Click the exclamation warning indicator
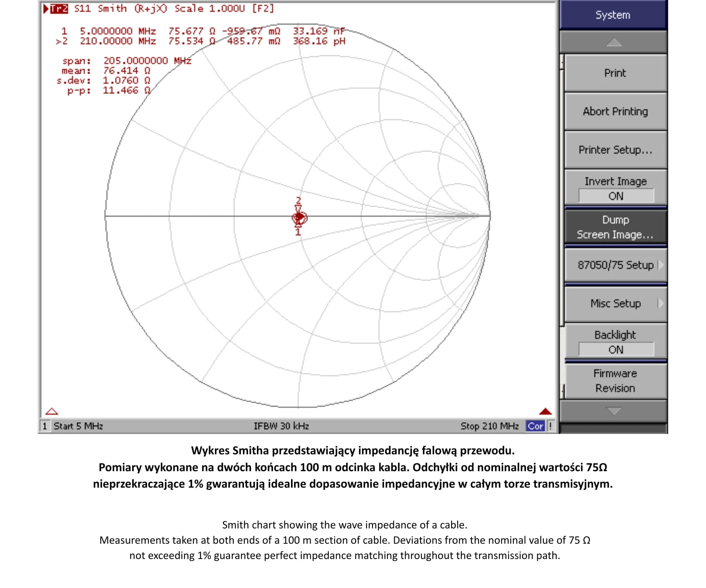The image size is (706, 588). pyautogui.click(x=550, y=426)
